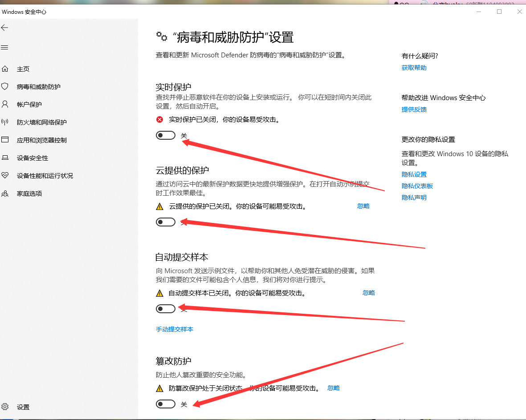Enable the 云提供的保护 toggle
Viewport: 526px width, 420px height.
(x=166, y=222)
